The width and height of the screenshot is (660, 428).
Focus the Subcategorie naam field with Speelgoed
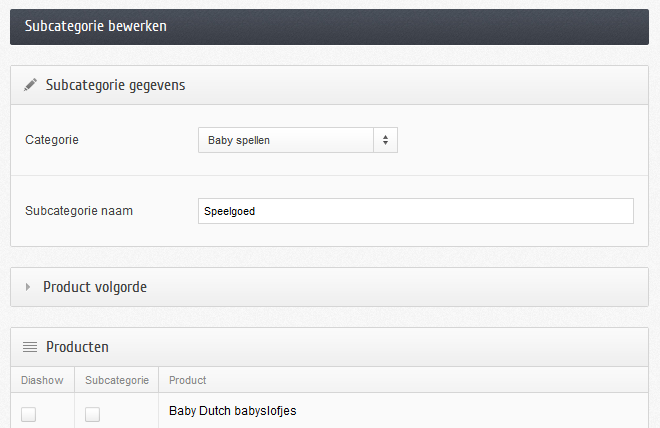(415, 211)
